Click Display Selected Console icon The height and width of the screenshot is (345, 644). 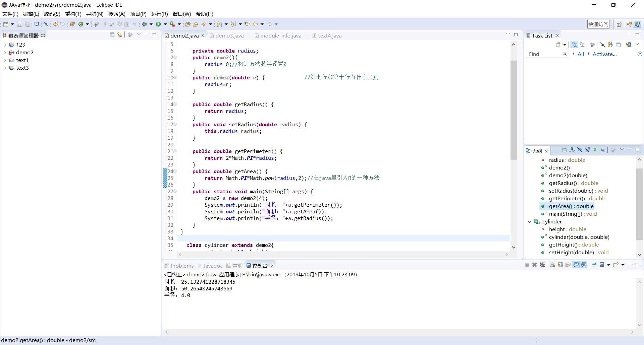[602, 265]
